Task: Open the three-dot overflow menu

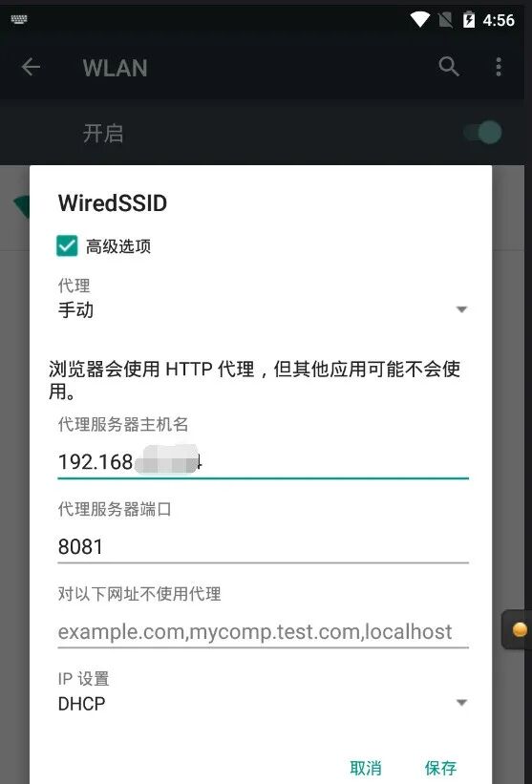Action: pos(498,67)
